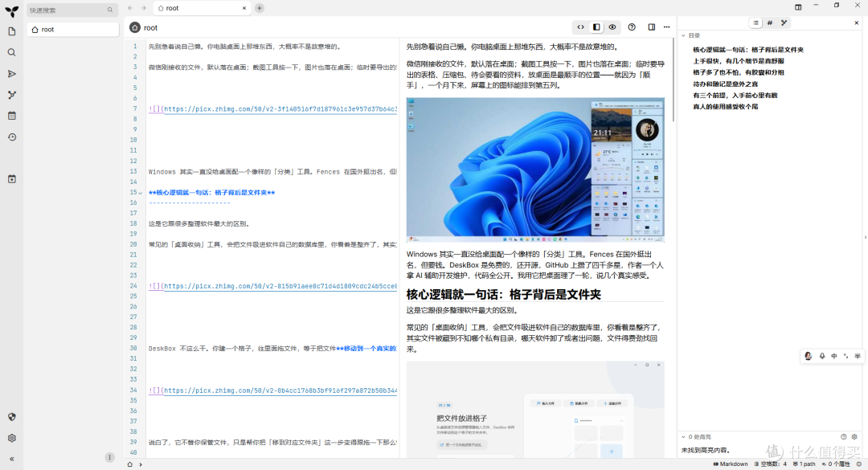
Task: Fold the line 15 heading in the editor
Action: 140,193
